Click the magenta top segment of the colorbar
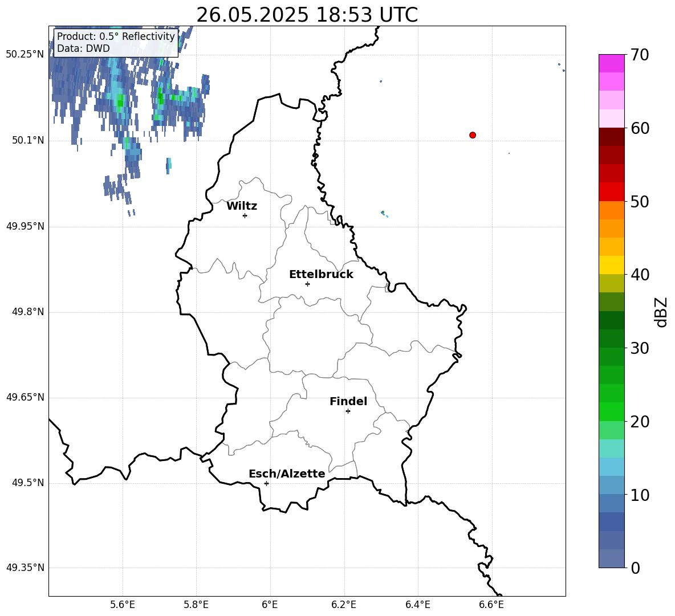675x616 pixels. [x=612, y=64]
